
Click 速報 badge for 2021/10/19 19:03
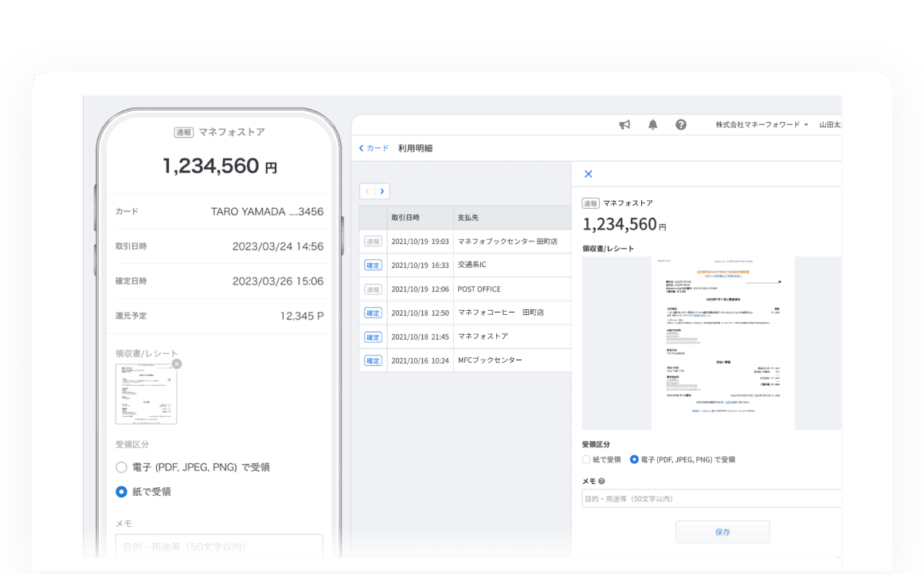point(373,242)
